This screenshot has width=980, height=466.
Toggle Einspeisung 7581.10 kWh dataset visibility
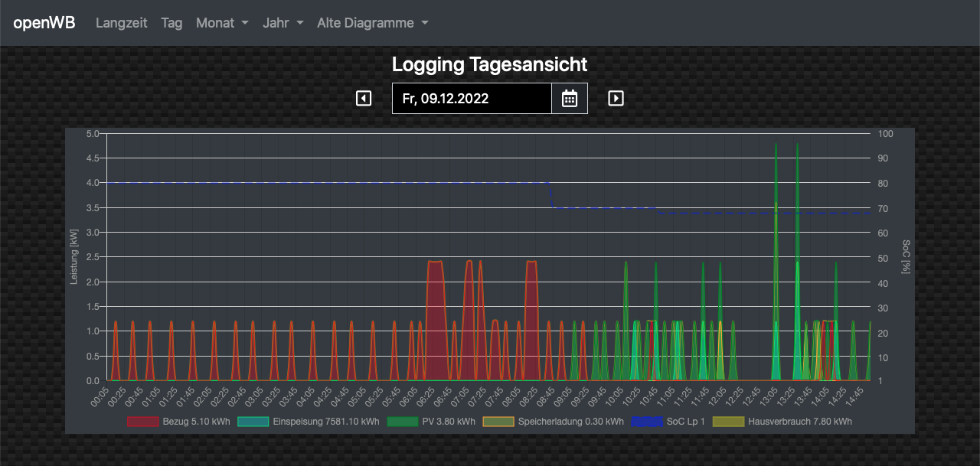pyautogui.click(x=325, y=421)
